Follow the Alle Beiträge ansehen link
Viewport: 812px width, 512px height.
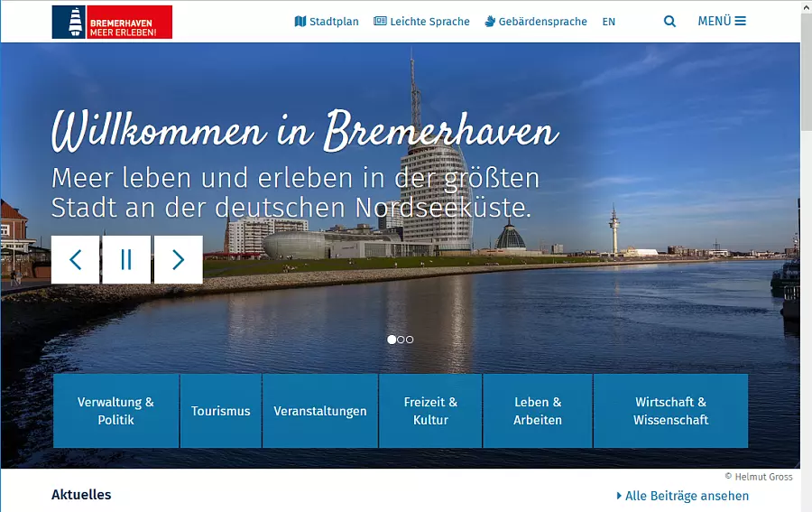point(683,496)
